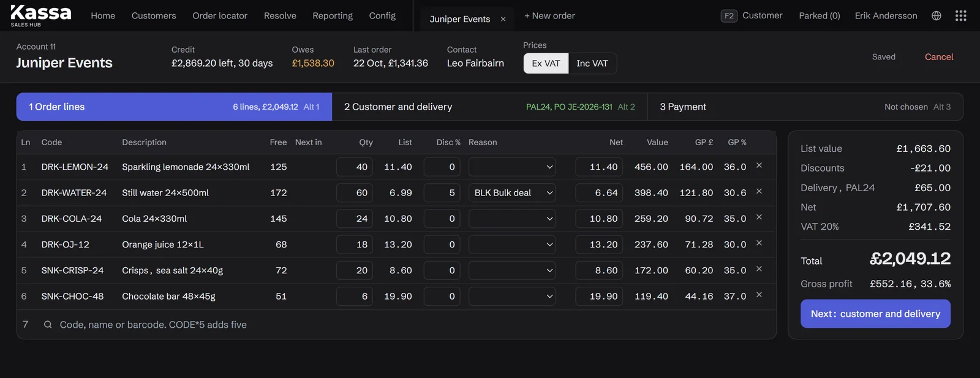Switch to step 3 Payment

tap(805, 107)
